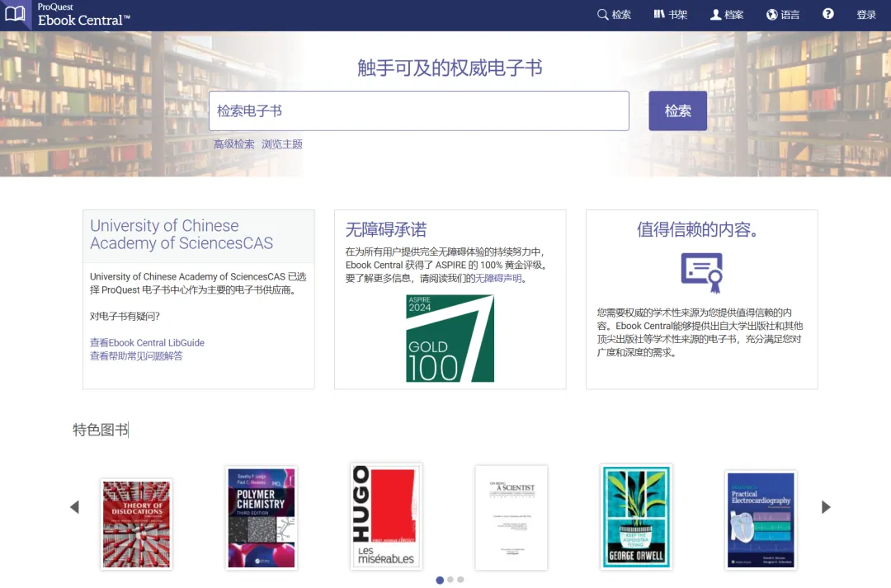Open the 查看Ebook Central LibGuide link
The width and height of the screenshot is (891, 588).
(147, 342)
